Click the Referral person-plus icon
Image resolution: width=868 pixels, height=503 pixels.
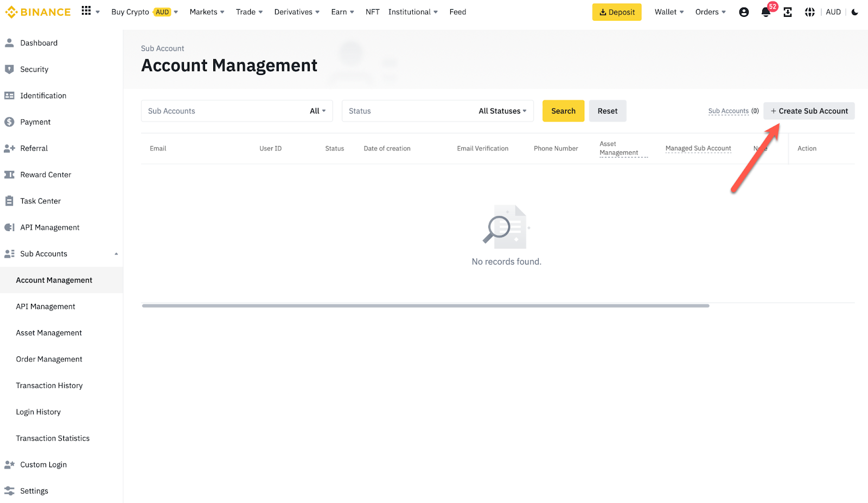9,148
